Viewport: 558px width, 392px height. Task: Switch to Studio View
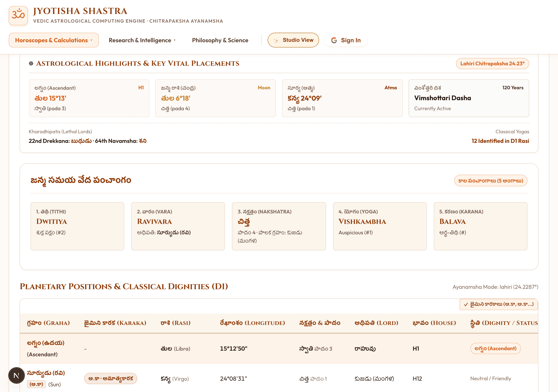(x=293, y=40)
